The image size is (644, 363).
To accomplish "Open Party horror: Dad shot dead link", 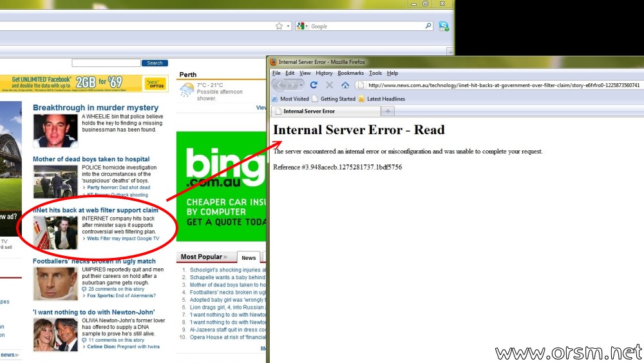I will coord(118,188).
